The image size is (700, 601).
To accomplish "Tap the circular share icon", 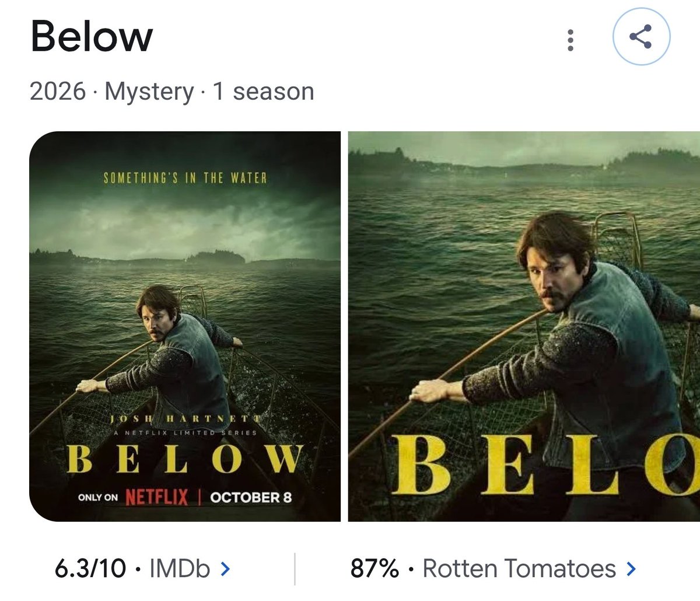I will pyautogui.click(x=641, y=37).
